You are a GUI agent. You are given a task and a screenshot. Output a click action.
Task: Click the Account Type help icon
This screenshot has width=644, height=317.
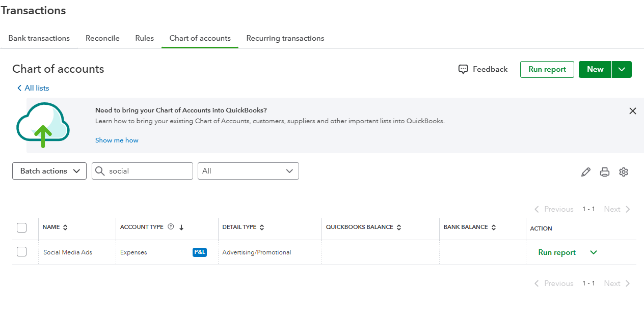pyautogui.click(x=171, y=227)
